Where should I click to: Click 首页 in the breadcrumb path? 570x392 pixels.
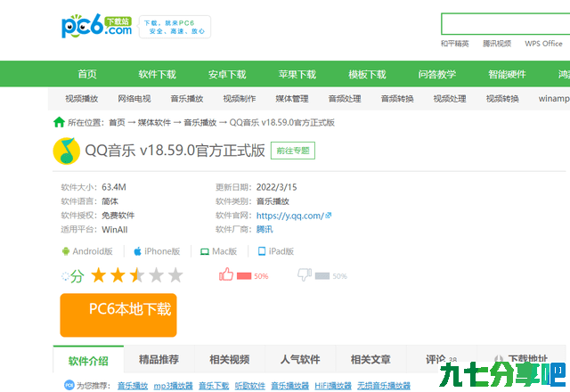(x=117, y=123)
